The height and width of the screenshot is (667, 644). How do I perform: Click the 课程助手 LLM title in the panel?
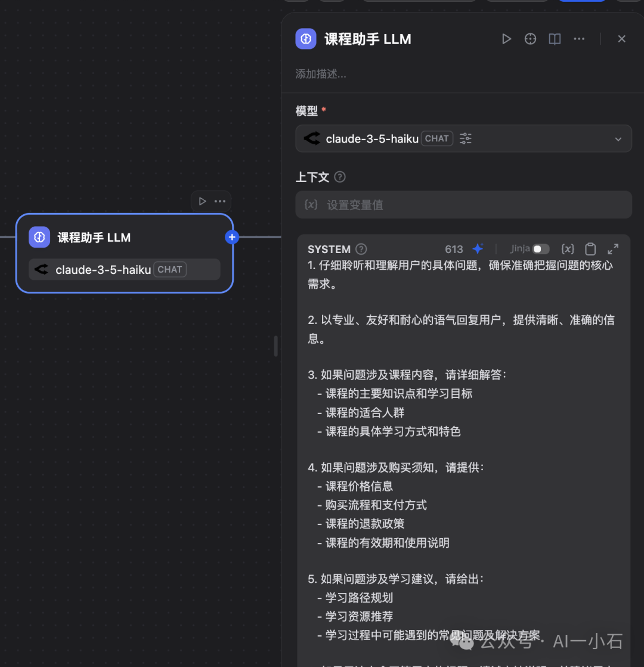(x=368, y=39)
